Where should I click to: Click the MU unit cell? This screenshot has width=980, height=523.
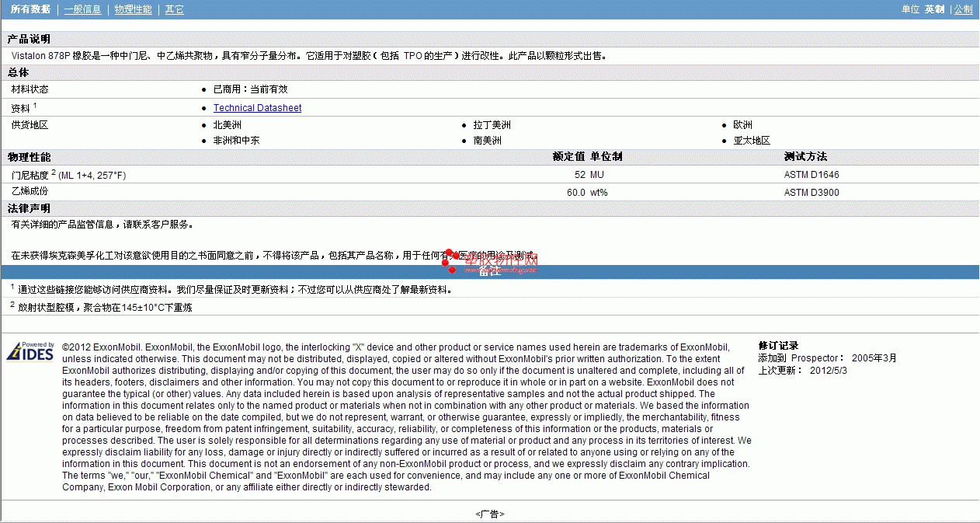coord(597,175)
